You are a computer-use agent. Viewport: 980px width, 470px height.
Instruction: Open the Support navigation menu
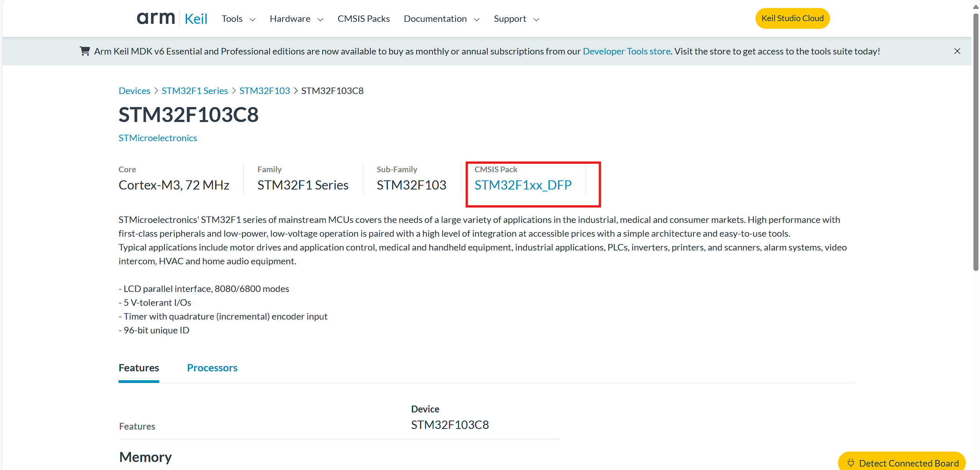(x=516, y=19)
